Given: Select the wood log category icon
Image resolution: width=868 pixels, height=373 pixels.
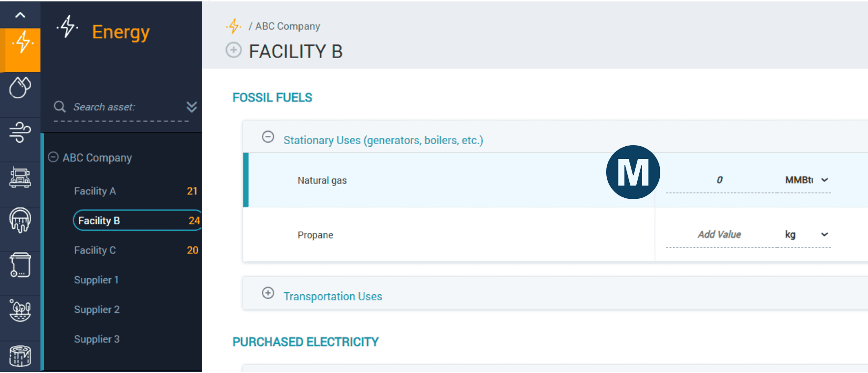Looking at the screenshot, I should (x=20, y=355).
